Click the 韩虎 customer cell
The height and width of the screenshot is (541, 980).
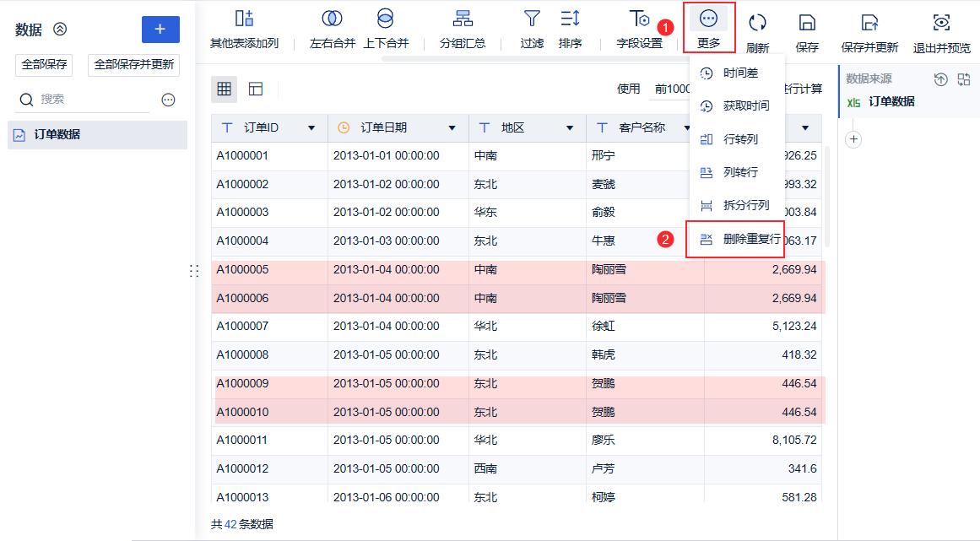click(x=645, y=355)
